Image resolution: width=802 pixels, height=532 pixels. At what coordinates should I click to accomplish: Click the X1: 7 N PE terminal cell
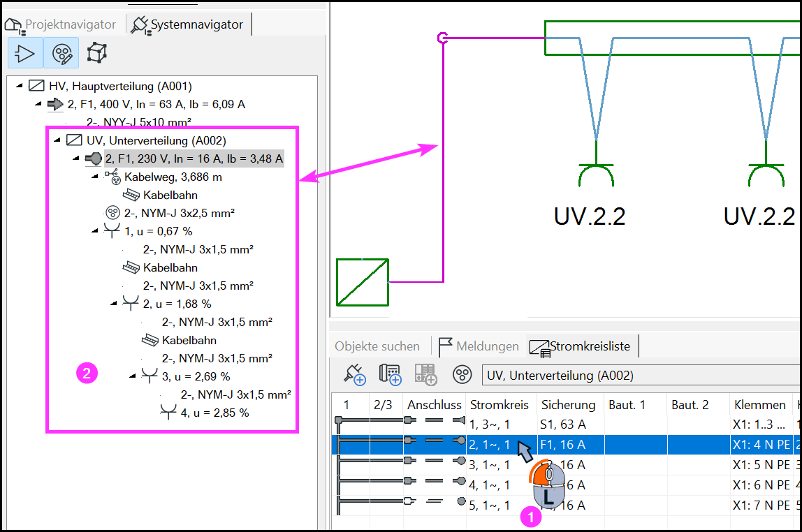click(761, 505)
